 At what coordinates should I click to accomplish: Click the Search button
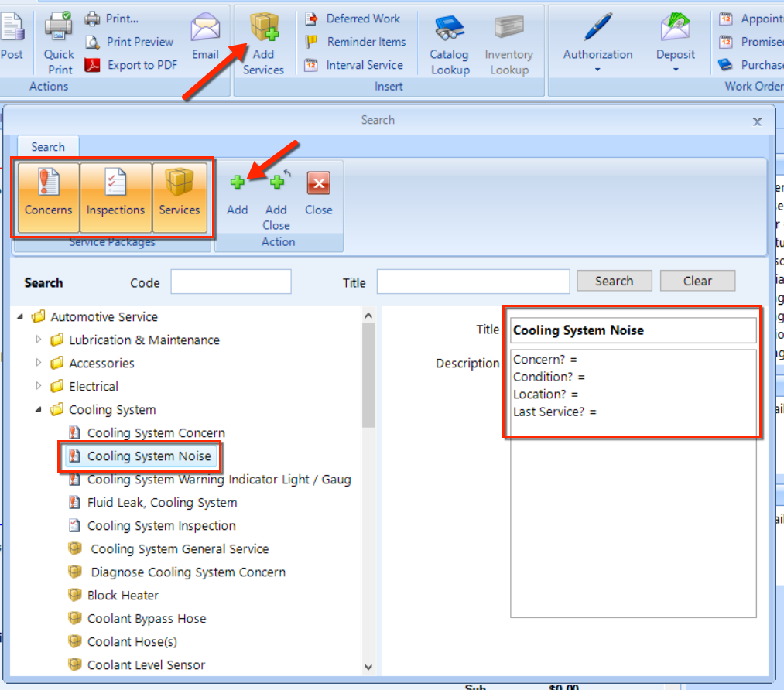pyautogui.click(x=614, y=282)
